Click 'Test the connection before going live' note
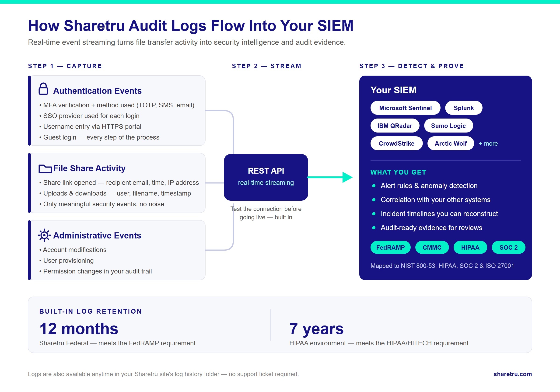The width and height of the screenshot is (560, 392). pyautogui.click(x=266, y=213)
